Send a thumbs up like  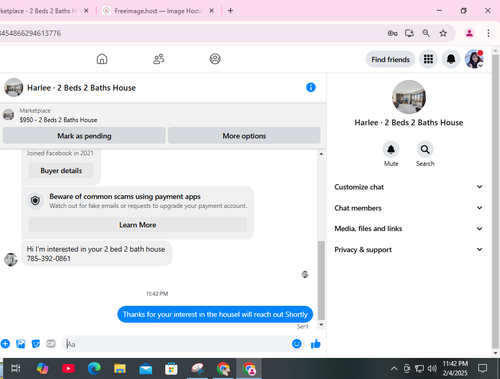pyautogui.click(x=315, y=344)
